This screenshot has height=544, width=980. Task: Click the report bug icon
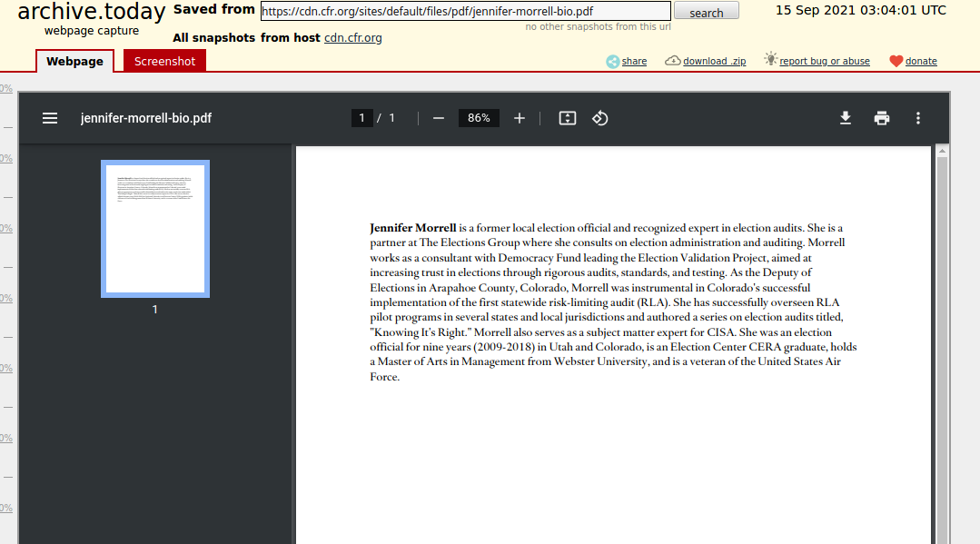point(770,59)
